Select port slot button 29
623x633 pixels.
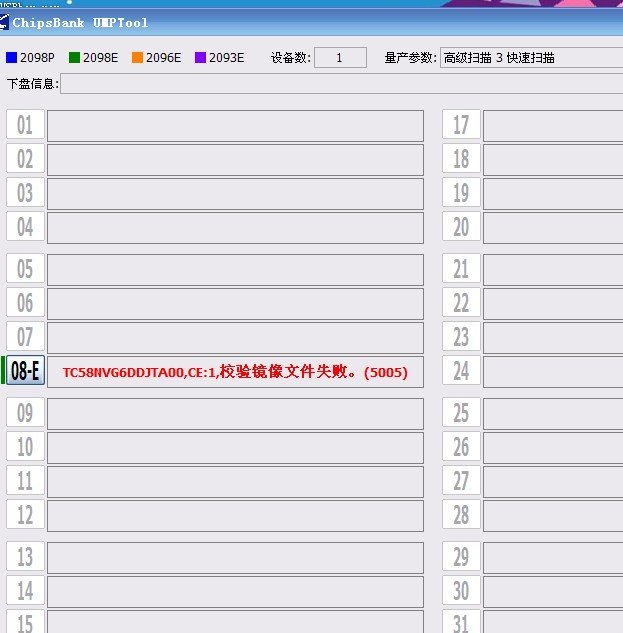pyautogui.click(x=461, y=558)
